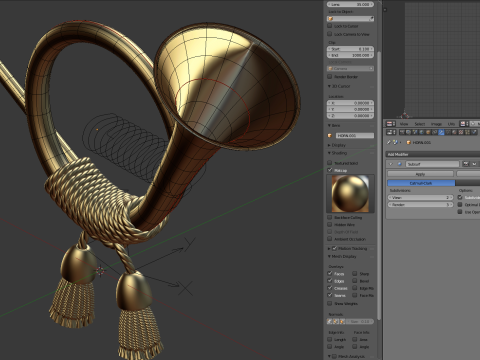This screenshot has height=360, width=480.
Task: Switch to the Particles properties tab icon
Action: tap(468, 132)
